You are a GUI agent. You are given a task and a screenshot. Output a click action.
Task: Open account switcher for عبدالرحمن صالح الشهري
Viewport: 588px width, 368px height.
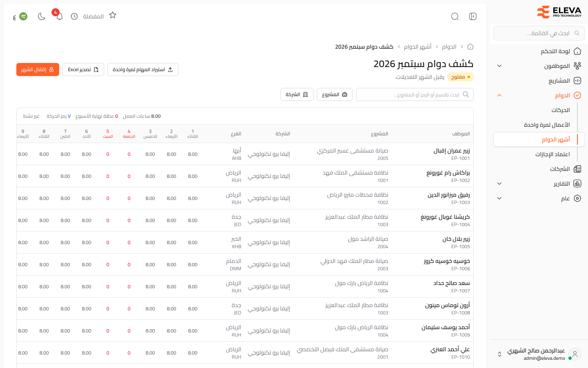click(x=539, y=354)
